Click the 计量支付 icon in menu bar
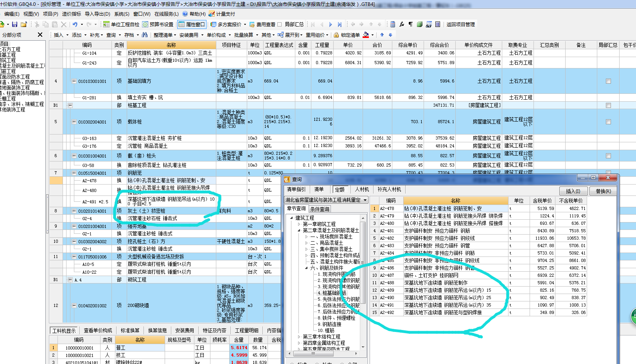The height and width of the screenshot is (364, 636). 212,14
